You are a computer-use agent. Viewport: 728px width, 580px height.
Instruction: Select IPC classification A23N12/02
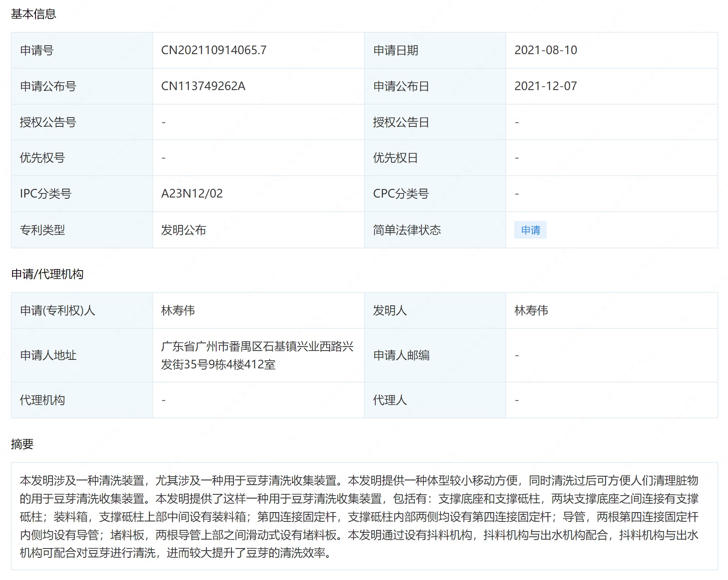[x=192, y=193]
